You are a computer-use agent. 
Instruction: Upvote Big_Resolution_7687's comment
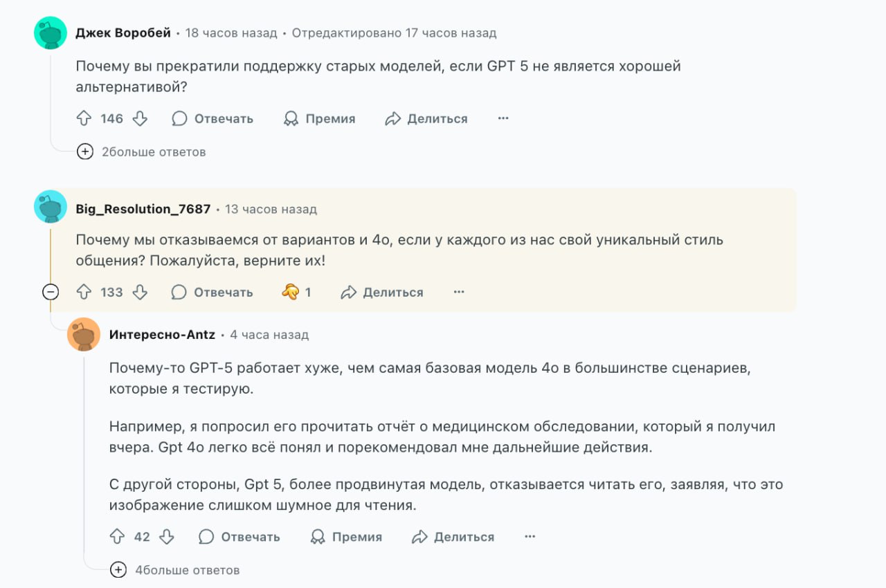click(84, 293)
